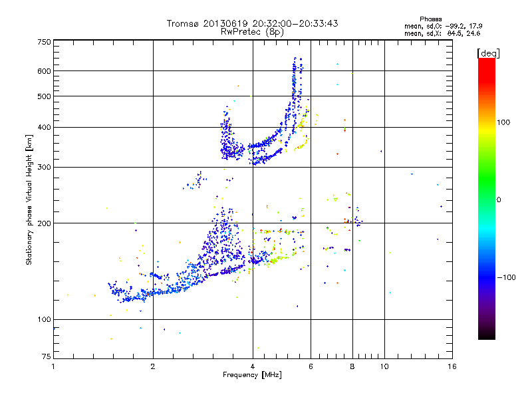Click the "Stationary phase Virtual Height [km]" axis title

click(x=29, y=200)
